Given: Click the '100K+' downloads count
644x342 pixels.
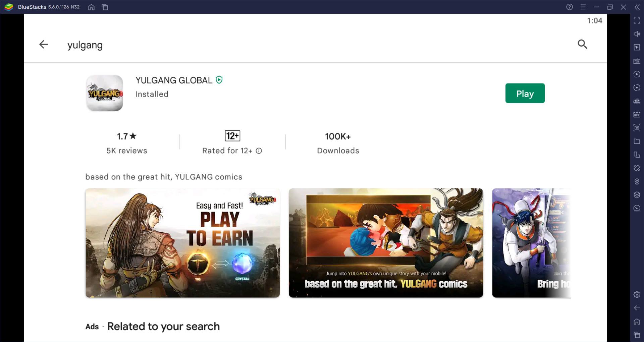Looking at the screenshot, I should coord(338,136).
